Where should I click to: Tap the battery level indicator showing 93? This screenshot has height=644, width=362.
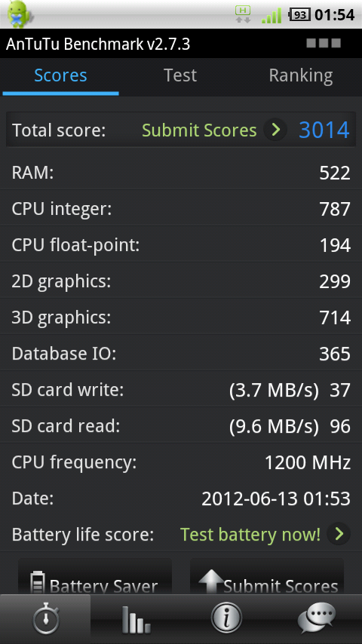pos(299,15)
